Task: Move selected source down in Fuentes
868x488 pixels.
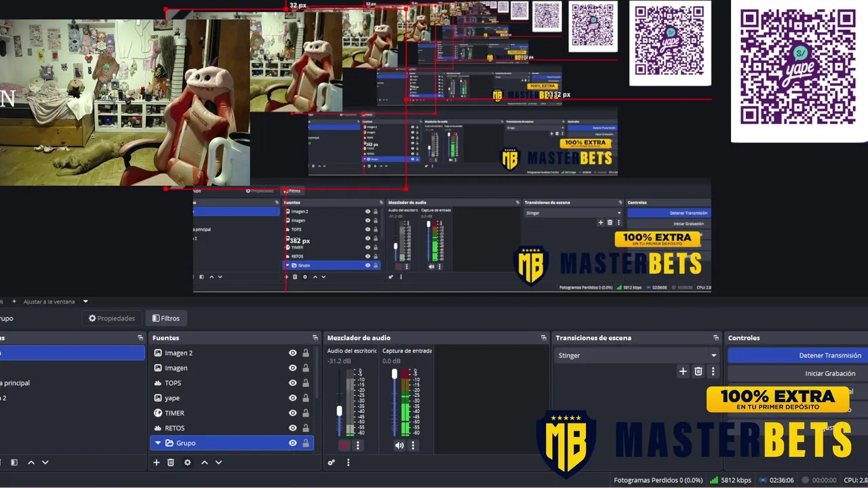Action: (x=218, y=462)
